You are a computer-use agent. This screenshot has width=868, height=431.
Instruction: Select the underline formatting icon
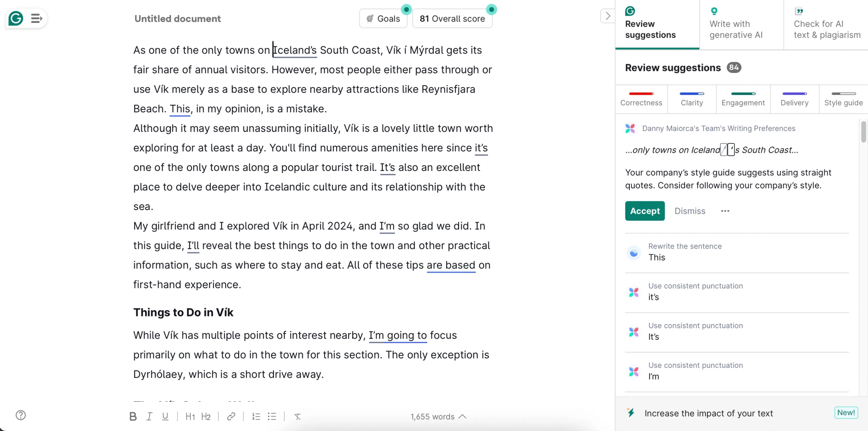pos(165,416)
